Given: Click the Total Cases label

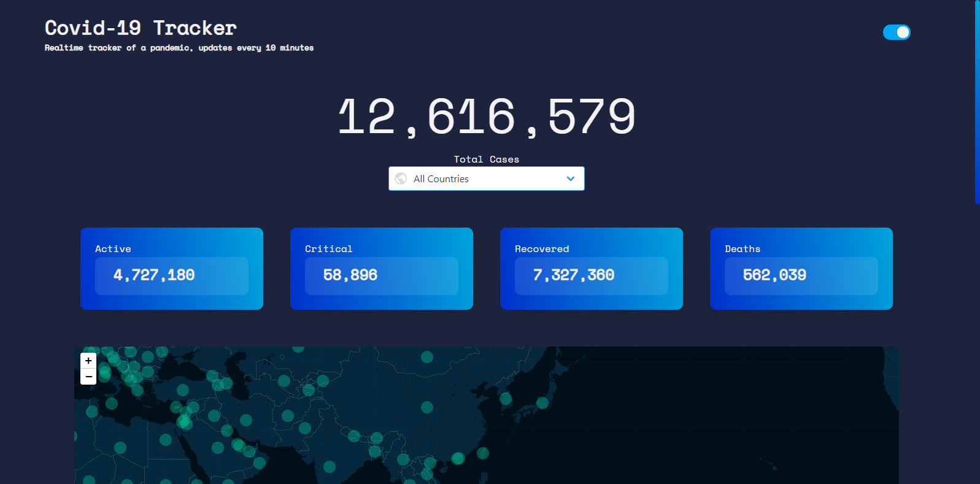Looking at the screenshot, I should click(x=487, y=159).
